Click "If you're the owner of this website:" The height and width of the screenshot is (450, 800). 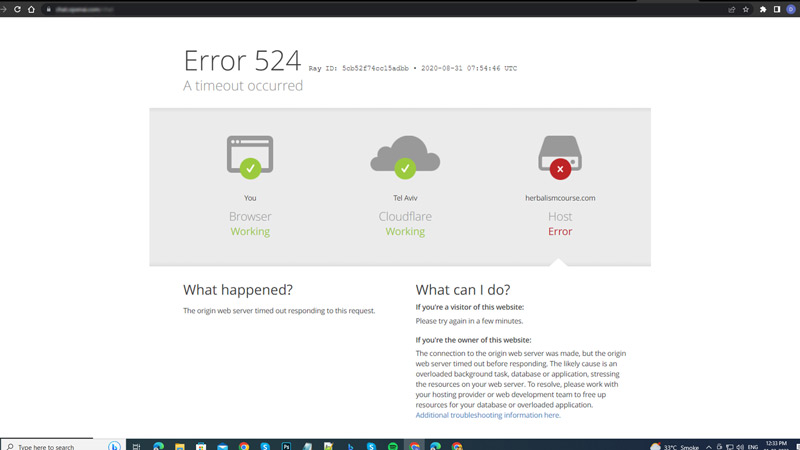473,340
